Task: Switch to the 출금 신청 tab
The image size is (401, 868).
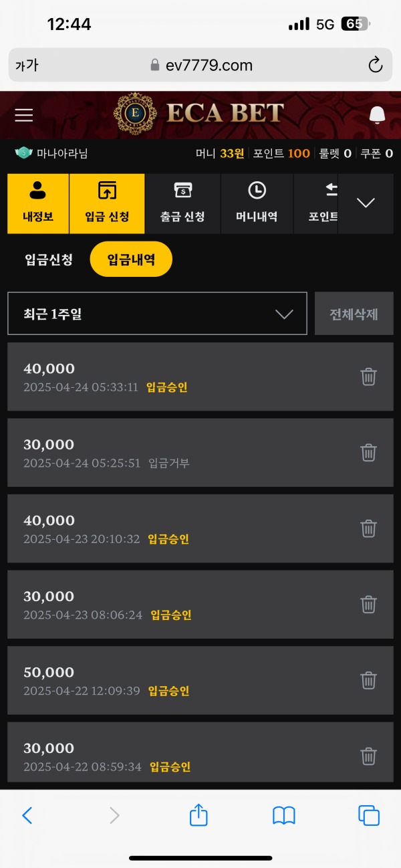Action: tap(182, 203)
